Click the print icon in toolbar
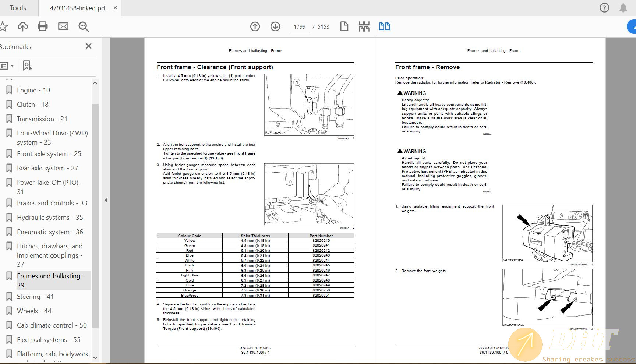Viewport: 636px width, 364px height. click(x=43, y=26)
